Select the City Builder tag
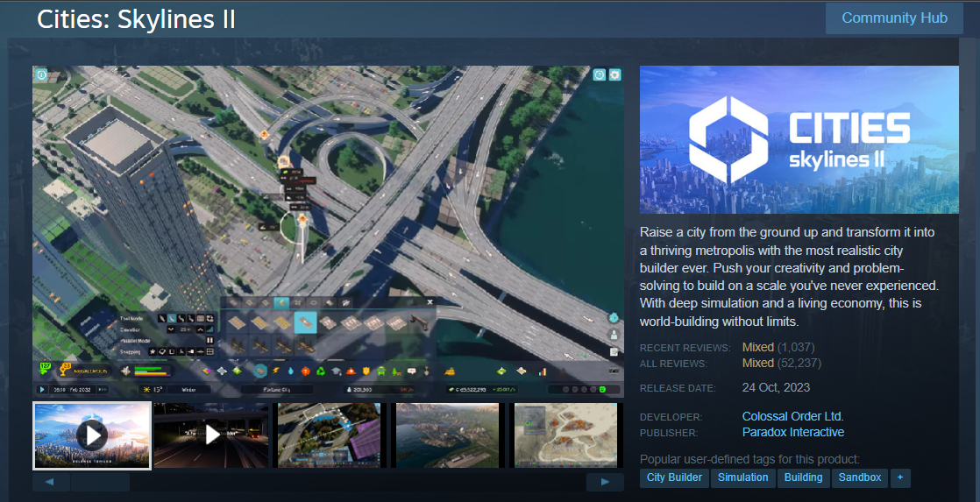Screen dimensions: 980x502 (x=674, y=477)
